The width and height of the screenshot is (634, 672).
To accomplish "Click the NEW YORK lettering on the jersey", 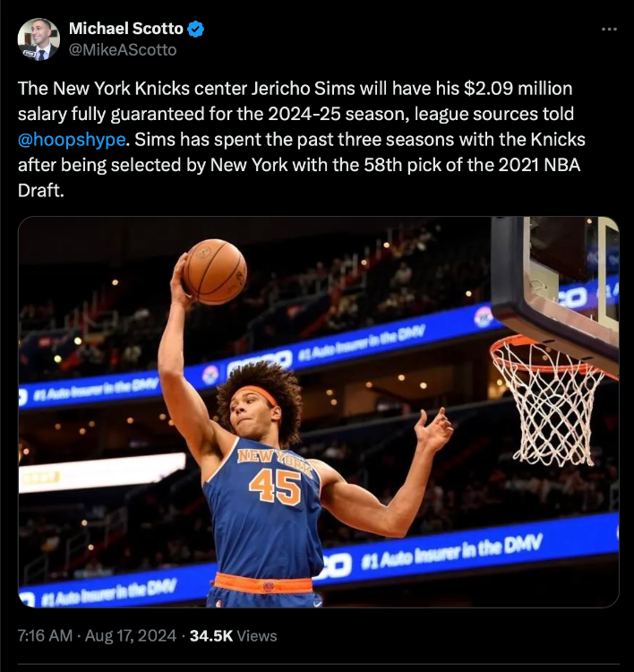I will coord(274,459).
